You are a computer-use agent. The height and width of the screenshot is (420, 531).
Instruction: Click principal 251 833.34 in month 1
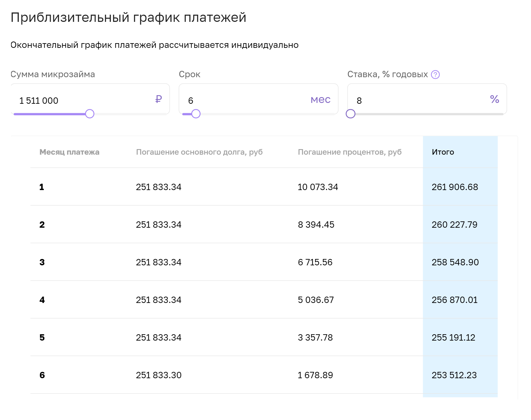click(159, 187)
